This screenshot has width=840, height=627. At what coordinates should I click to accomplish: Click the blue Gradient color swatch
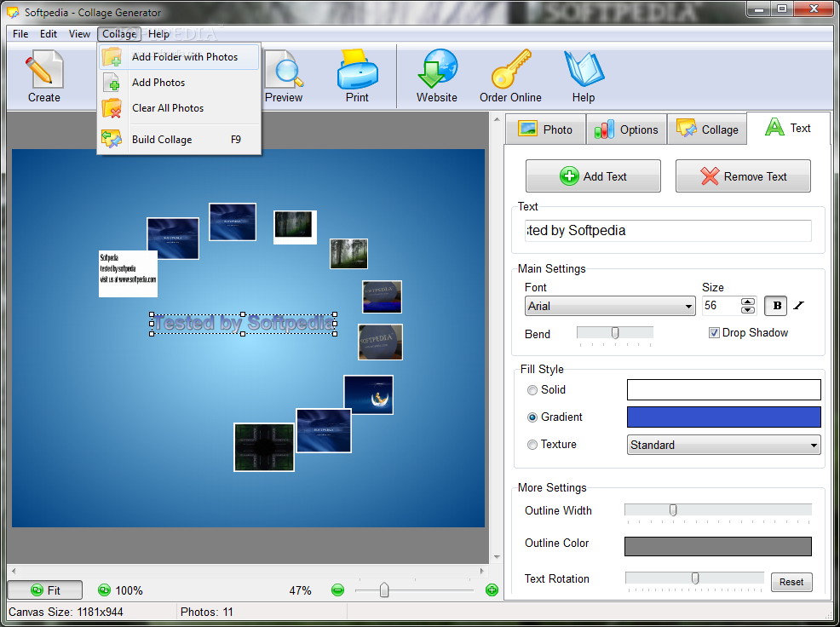(x=724, y=417)
